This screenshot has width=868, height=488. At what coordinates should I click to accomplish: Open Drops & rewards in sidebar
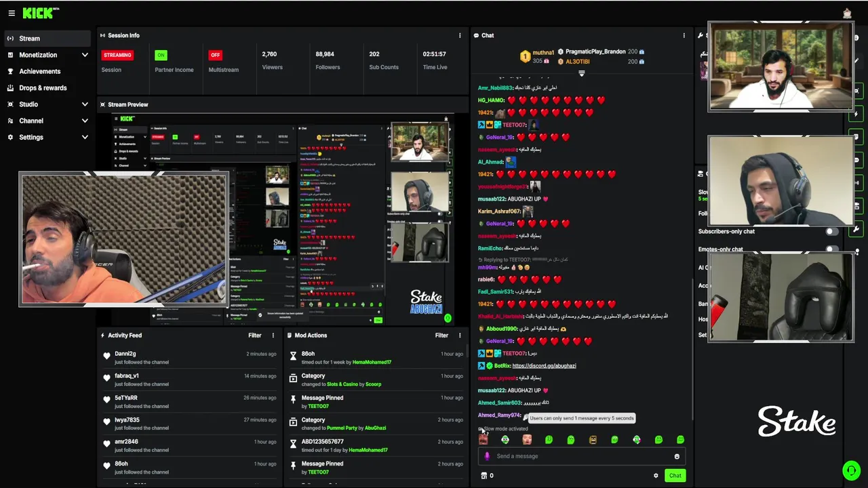(x=43, y=88)
